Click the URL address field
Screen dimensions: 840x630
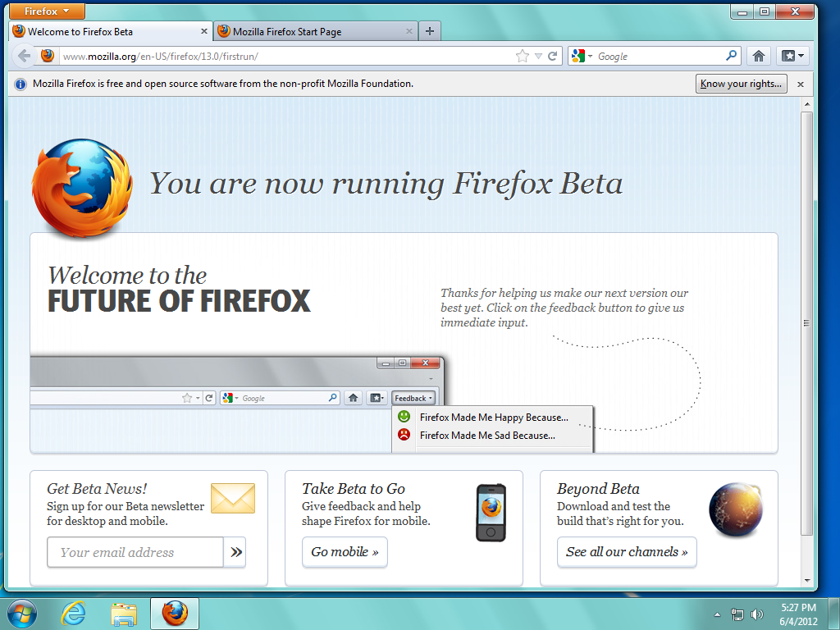point(286,57)
